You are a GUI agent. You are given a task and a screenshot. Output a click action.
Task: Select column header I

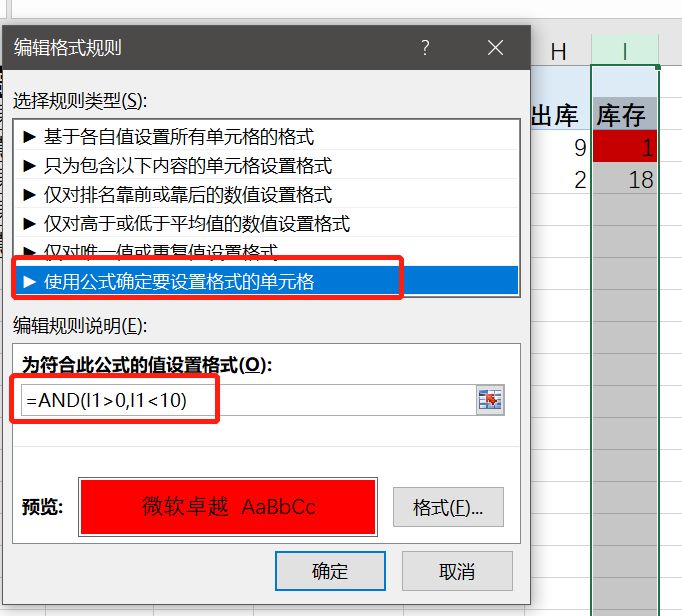point(625,51)
